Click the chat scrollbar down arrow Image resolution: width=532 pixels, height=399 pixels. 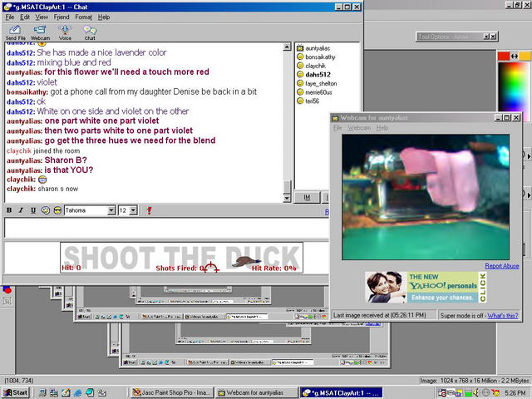(287, 198)
